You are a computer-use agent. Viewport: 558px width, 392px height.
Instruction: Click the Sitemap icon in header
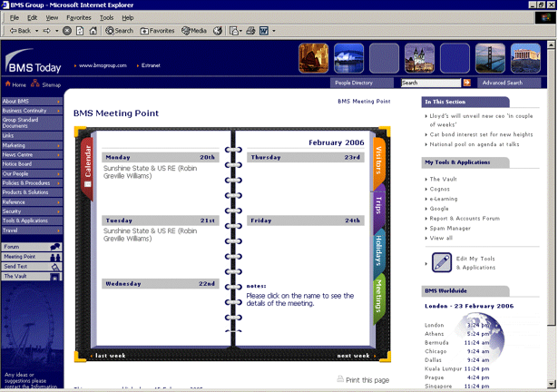pos(35,84)
